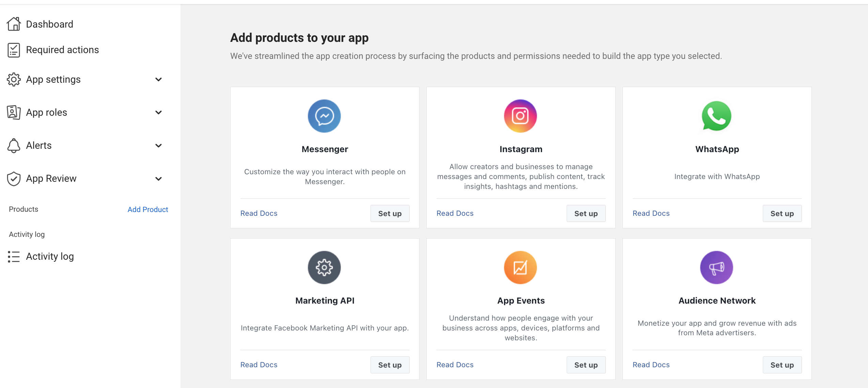Image resolution: width=868 pixels, height=388 pixels.
Task: Click the Dashboard house icon
Action: click(14, 24)
